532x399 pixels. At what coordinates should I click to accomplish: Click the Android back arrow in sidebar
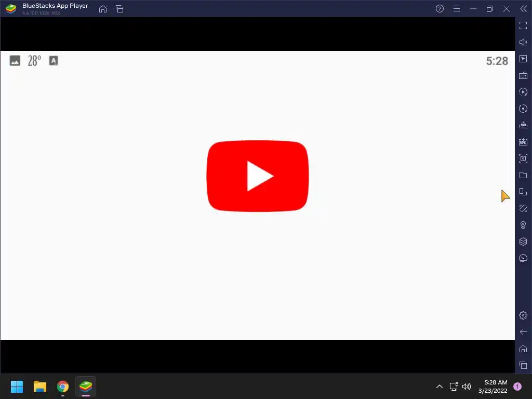click(x=523, y=332)
